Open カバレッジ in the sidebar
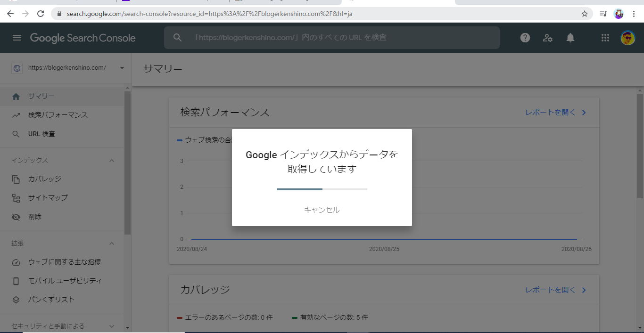The image size is (644, 333). (62, 179)
